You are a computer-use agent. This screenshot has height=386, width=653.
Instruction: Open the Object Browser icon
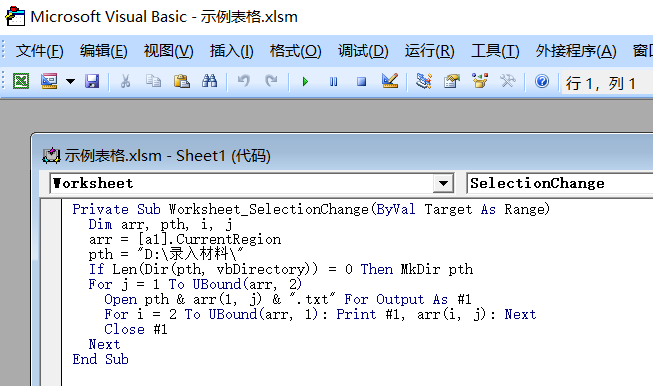[x=480, y=81]
